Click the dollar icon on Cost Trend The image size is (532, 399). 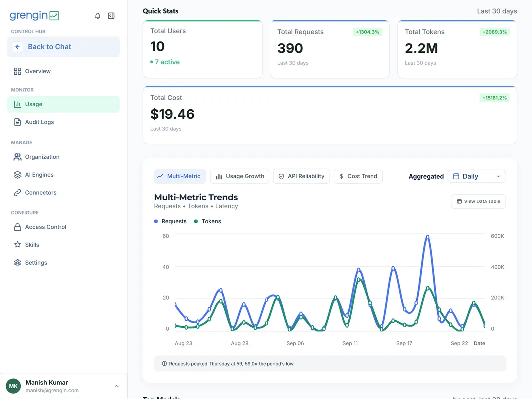342,176
